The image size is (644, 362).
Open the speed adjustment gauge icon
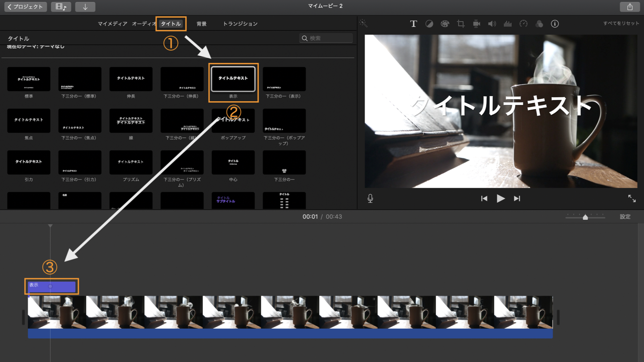[x=523, y=24]
